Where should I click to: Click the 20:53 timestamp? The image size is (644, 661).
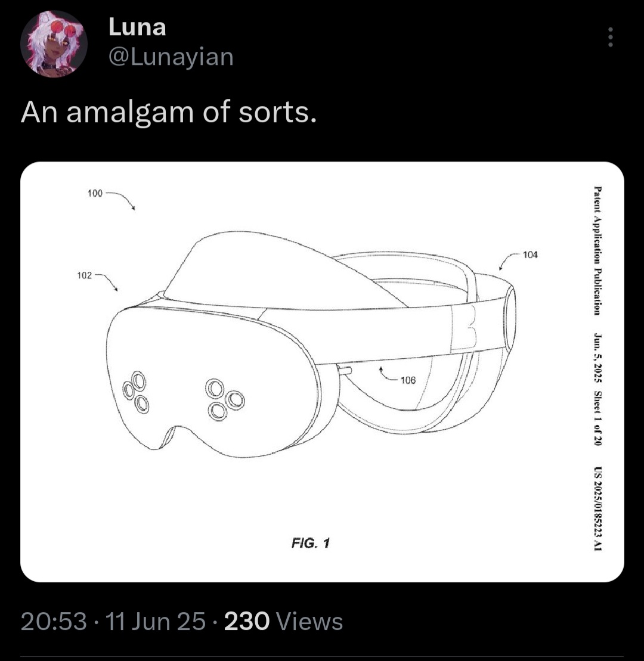coord(54,622)
